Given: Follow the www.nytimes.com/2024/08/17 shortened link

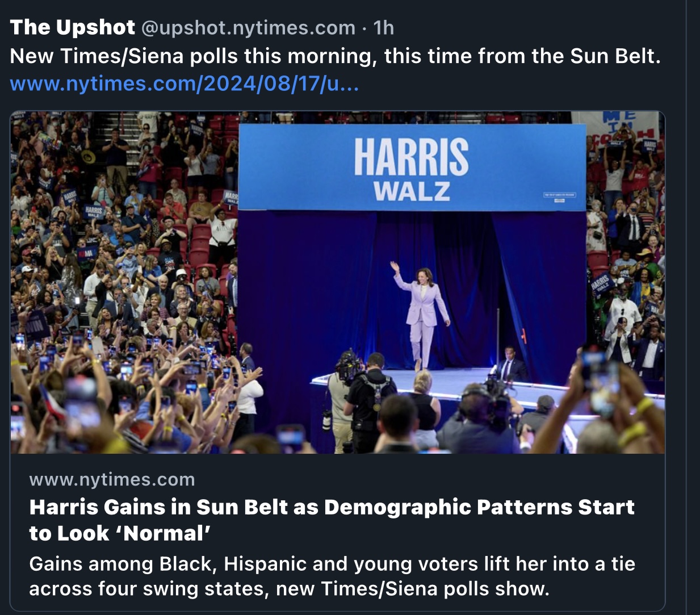Looking at the screenshot, I should tap(185, 84).
